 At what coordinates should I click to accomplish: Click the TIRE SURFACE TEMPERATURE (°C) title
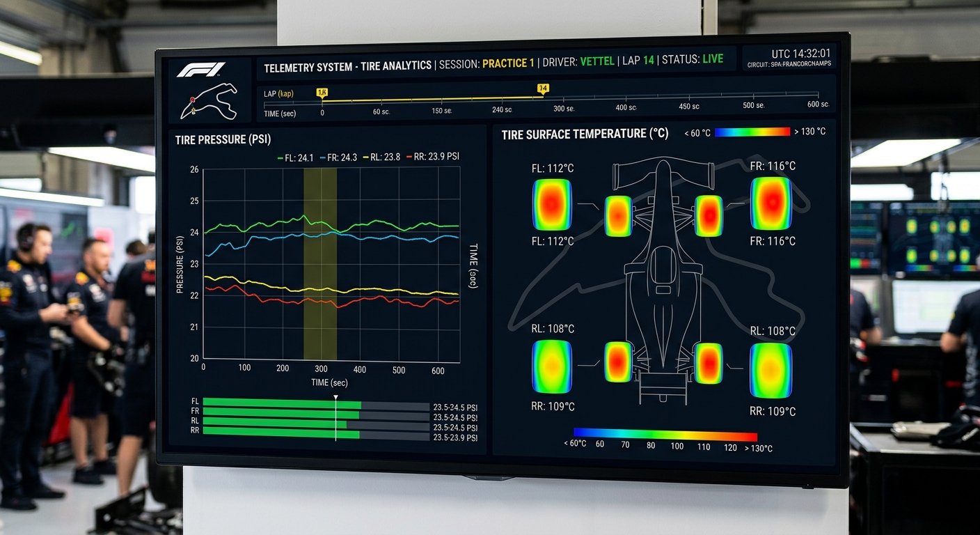coord(585,134)
